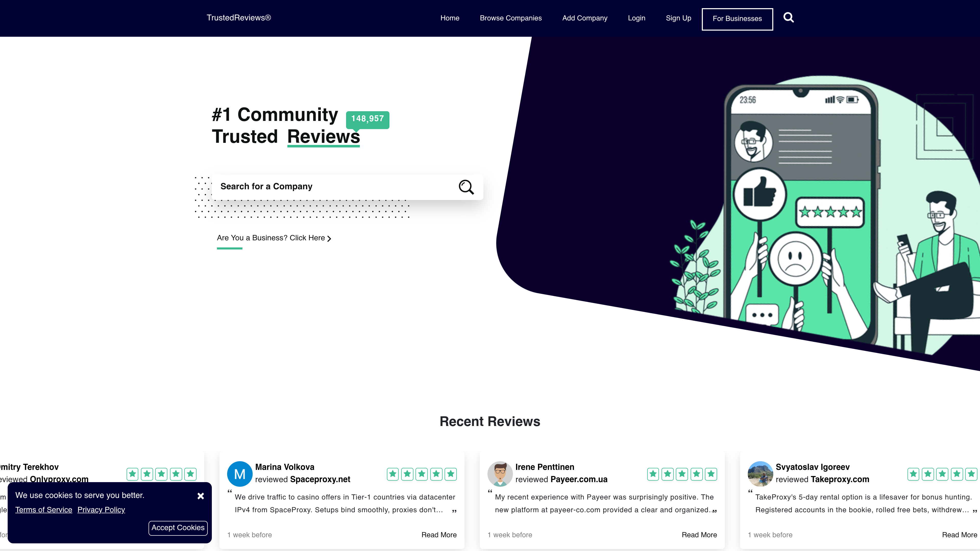Click reviewer name Marina Volkova

[285, 467]
